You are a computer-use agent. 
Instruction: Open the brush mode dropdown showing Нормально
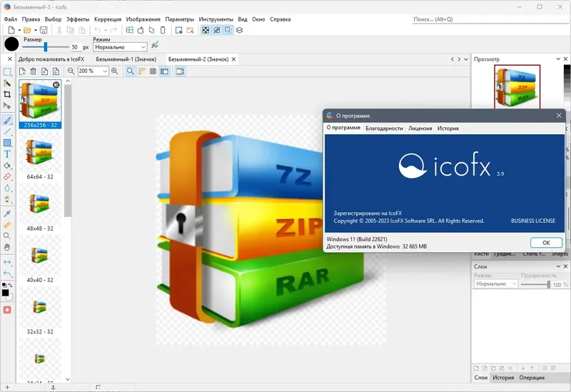120,47
